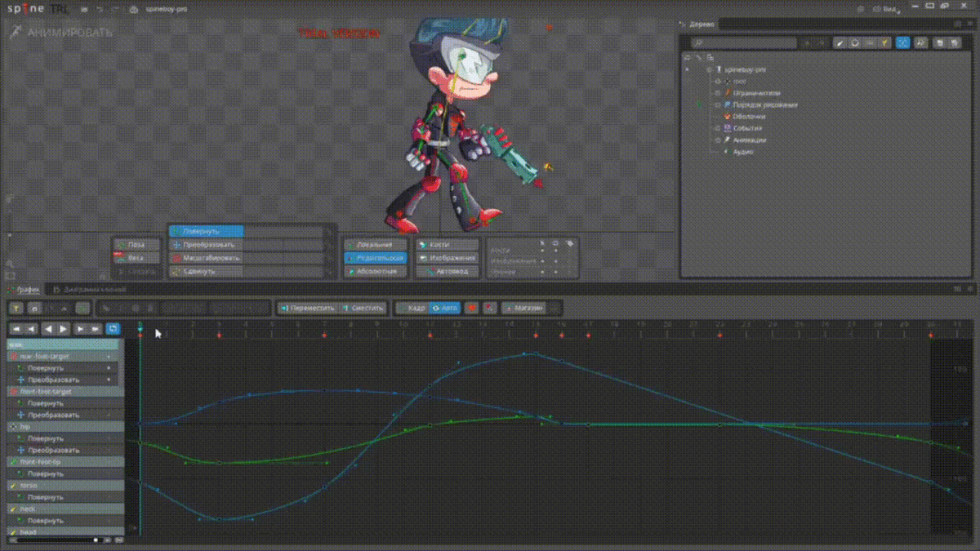Screen dimensions: 980x551
Task: Click the Переместить button in graph toolbar
Action: coord(308,308)
